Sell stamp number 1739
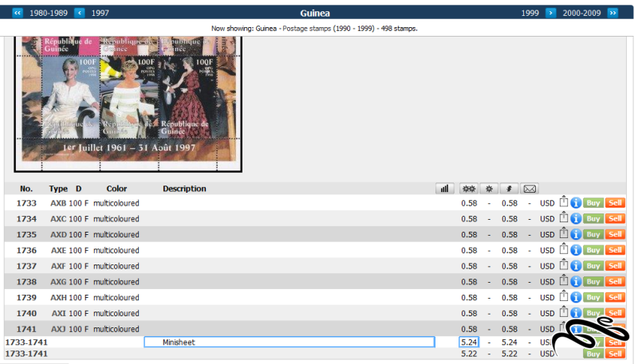 615,297
